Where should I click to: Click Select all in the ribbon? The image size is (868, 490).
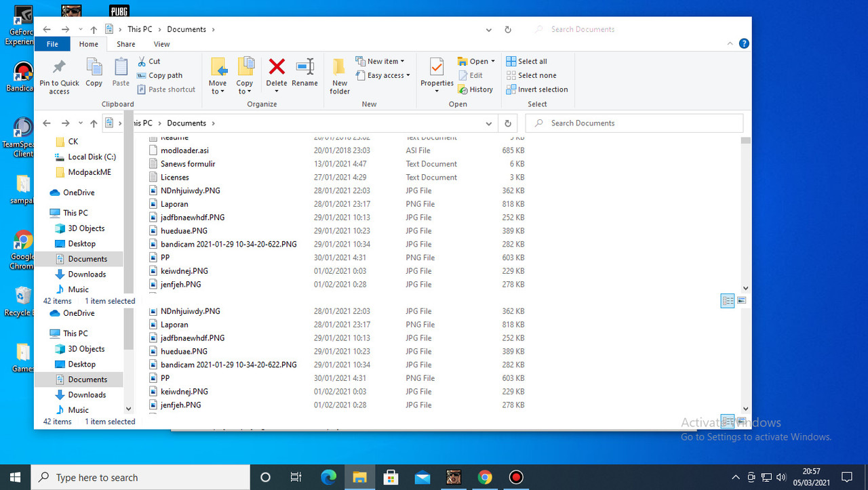click(527, 61)
